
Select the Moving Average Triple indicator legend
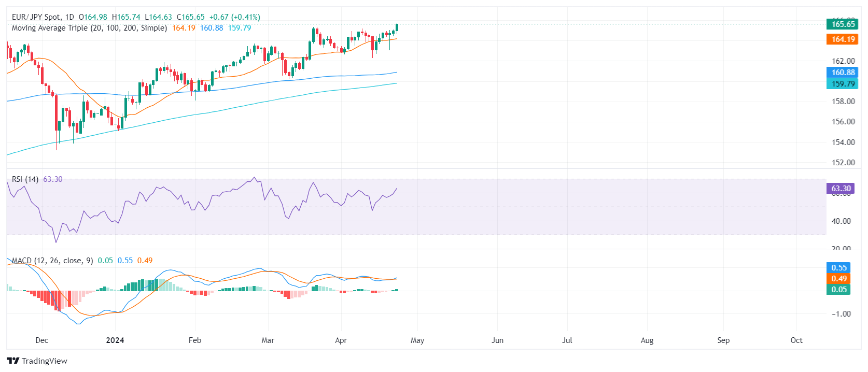click(89, 28)
